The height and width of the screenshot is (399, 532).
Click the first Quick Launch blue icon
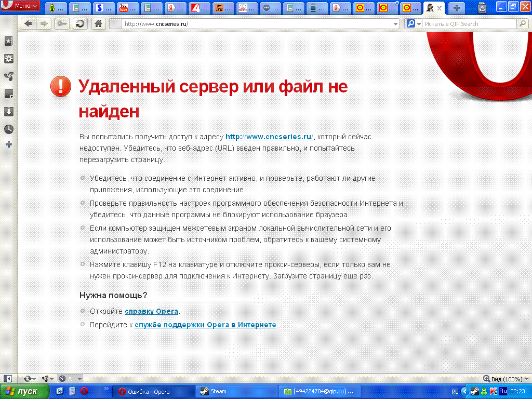pos(60,391)
